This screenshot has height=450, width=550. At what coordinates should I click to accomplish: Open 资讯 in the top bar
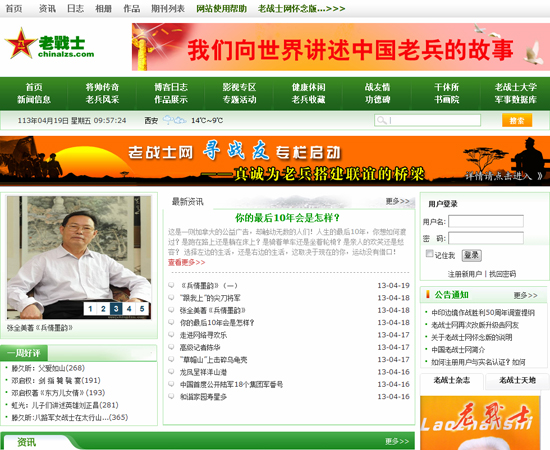tap(47, 8)
